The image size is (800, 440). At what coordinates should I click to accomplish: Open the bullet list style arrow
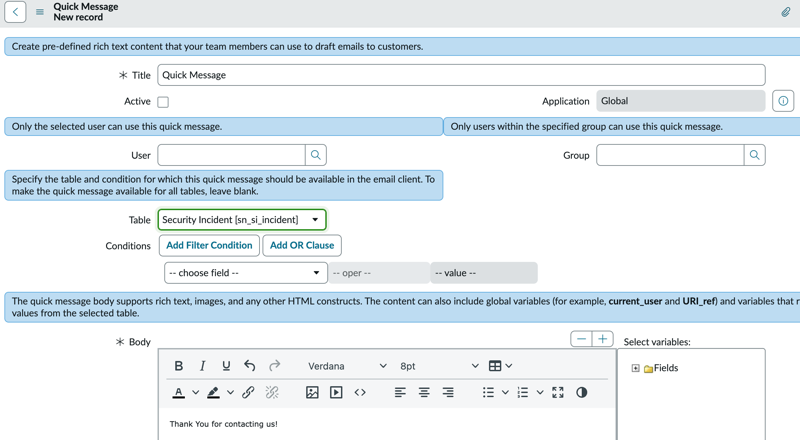505,393
